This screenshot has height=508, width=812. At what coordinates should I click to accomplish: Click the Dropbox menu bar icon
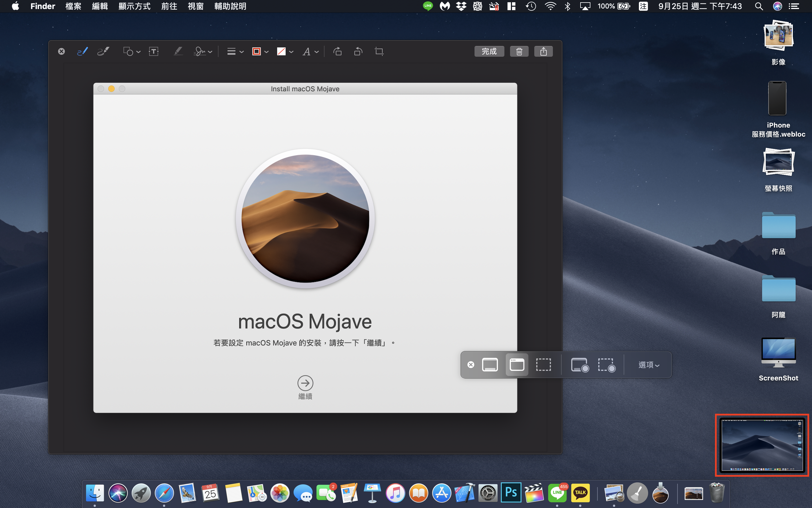point(461,6)
